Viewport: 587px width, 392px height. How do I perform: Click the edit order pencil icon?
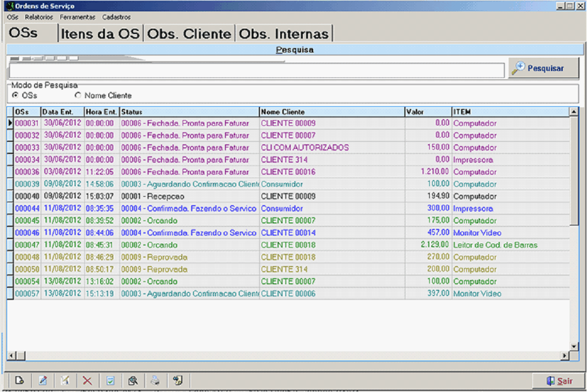pos(43,381)
